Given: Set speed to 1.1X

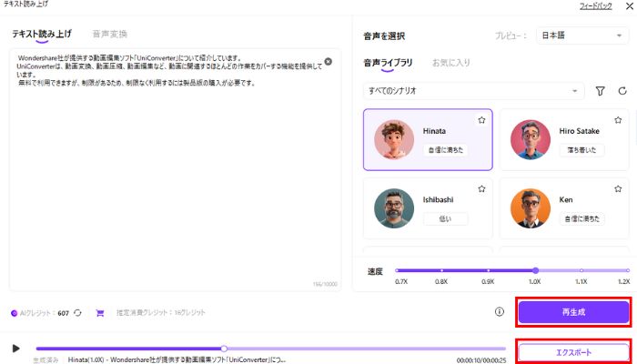Looking at the screenshot, I should click(x=581, y=270).
